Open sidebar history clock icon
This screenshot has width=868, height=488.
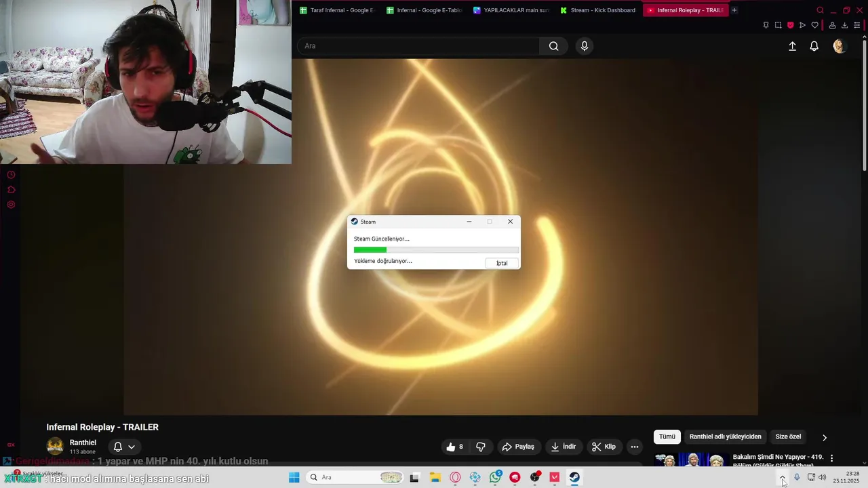pyautogui.click(x=11, y=175)
